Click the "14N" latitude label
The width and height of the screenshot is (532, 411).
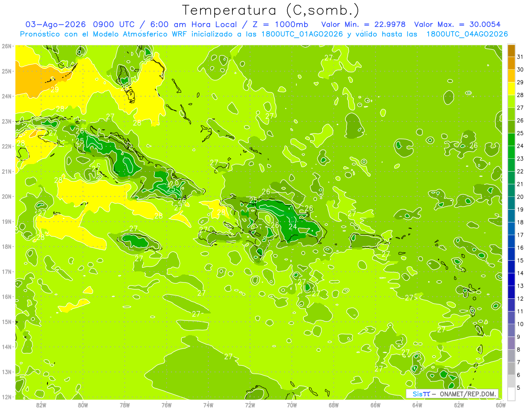coord(6,347)
